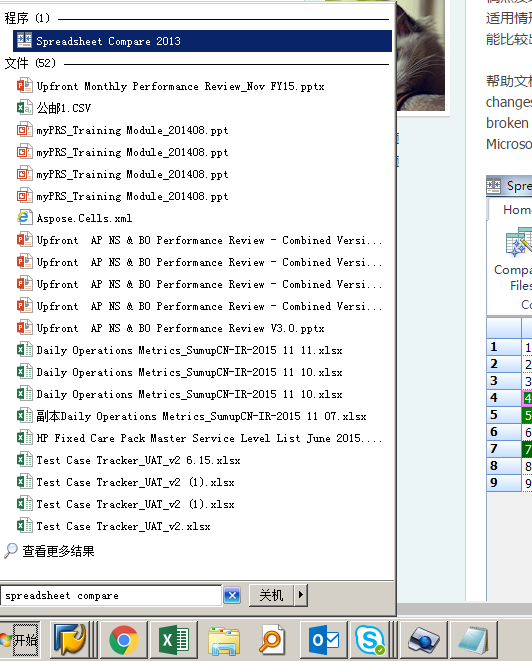Click the 开始 Start button
This screenshot has height=661, width=532.
coord(20,640)
